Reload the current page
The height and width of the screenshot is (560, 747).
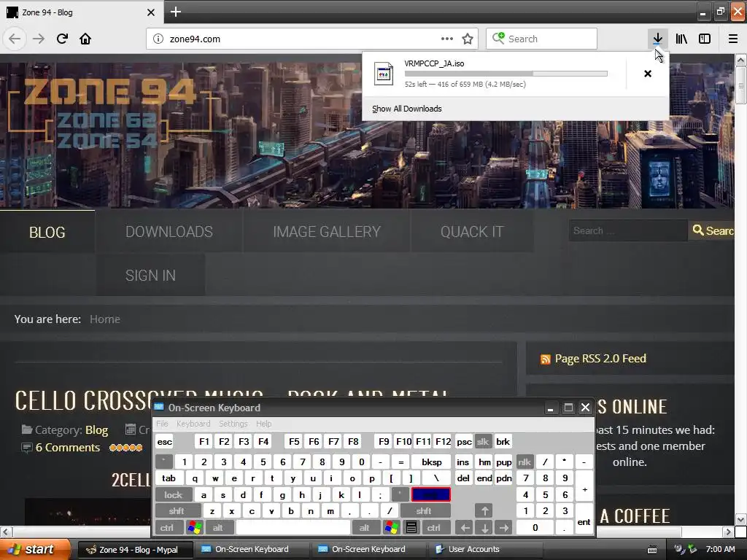62,39
